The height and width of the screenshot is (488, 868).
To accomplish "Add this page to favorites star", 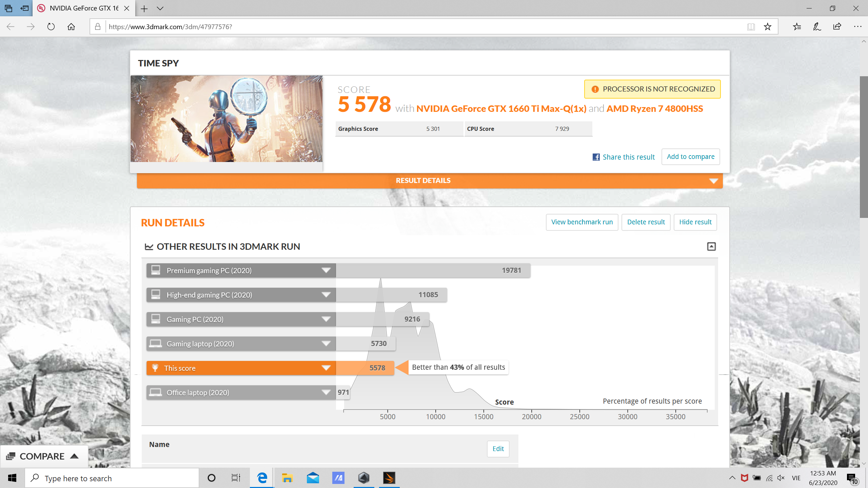I will coord(768,27).
